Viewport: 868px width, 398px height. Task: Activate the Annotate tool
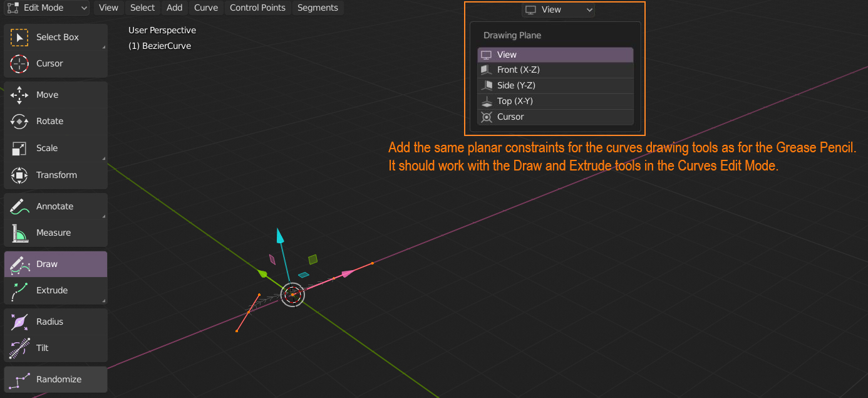(56, 206)
